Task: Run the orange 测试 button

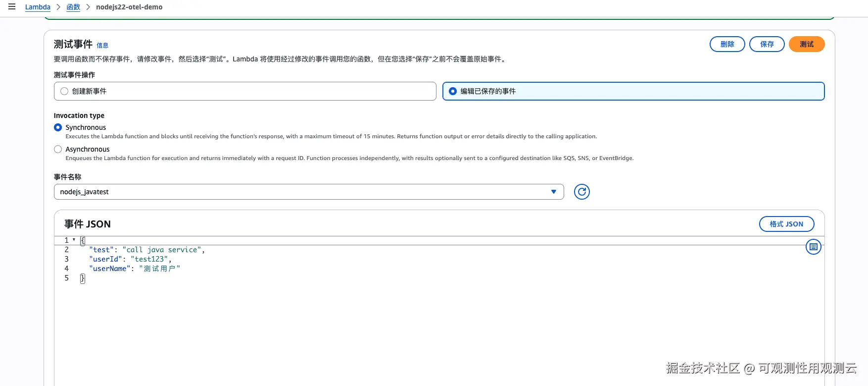Action: pos(807,44)
